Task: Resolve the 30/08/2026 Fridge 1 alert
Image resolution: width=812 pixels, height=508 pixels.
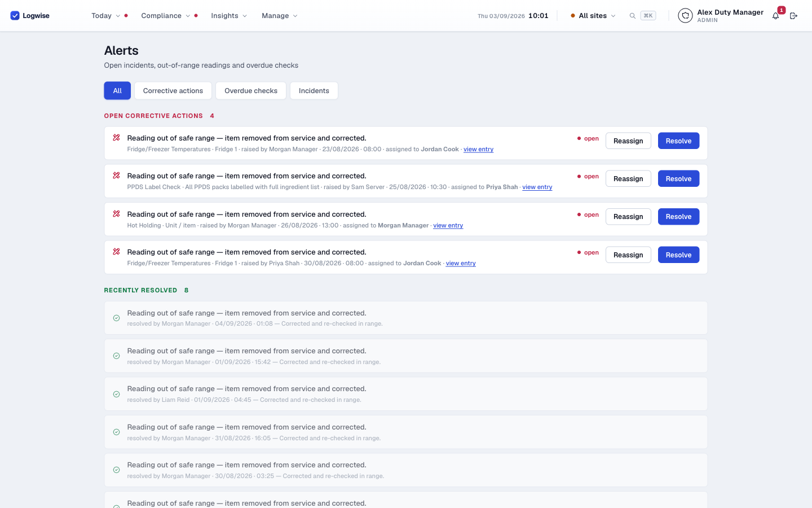Action: click(x=678, y=255)
